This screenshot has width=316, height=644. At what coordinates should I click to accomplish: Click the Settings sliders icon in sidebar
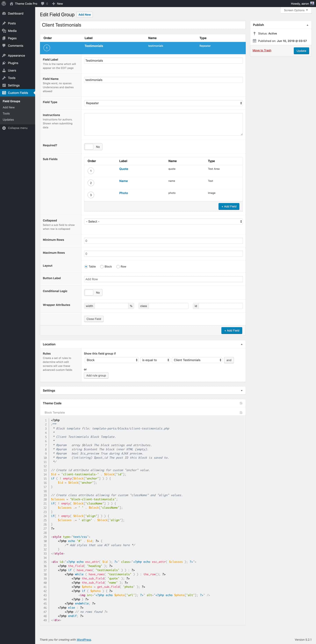(x=4, y=85)
